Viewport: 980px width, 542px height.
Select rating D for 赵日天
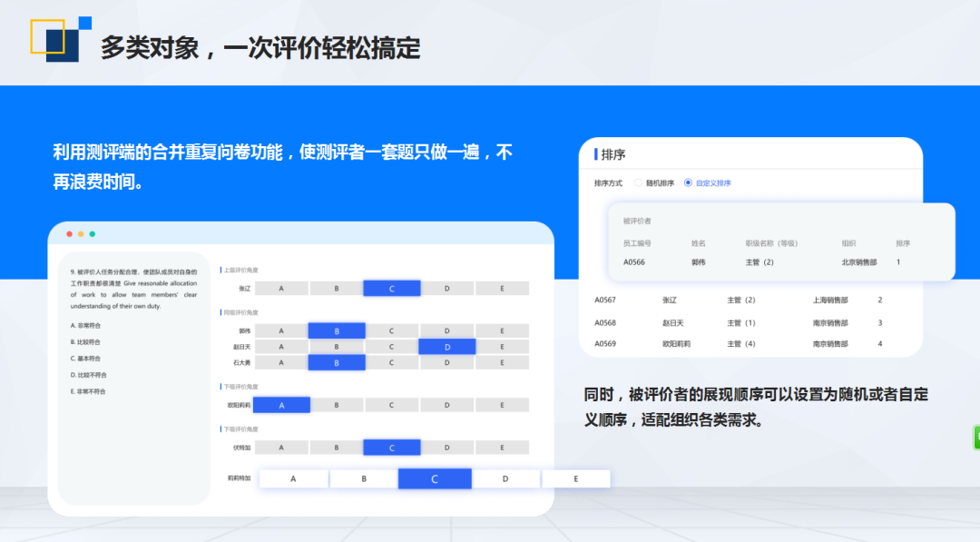click(446, 346)
